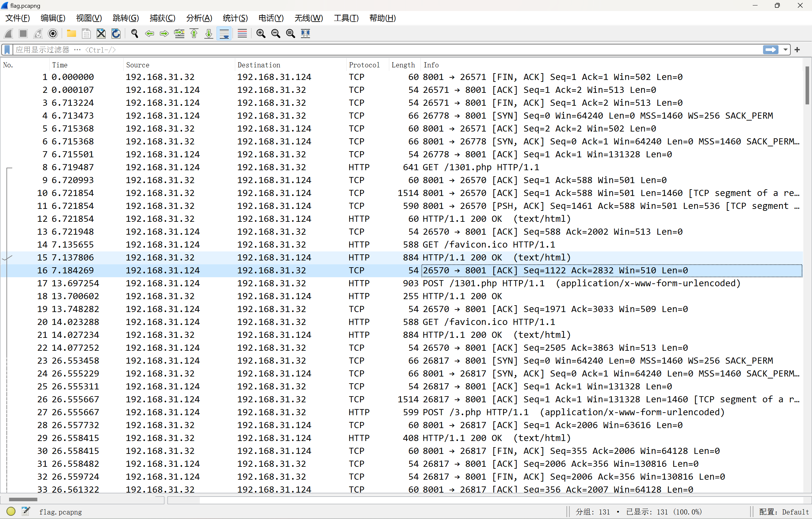Open the 文件(F) menu
Screen dimensions: 812x519
[x=17, y=18]
